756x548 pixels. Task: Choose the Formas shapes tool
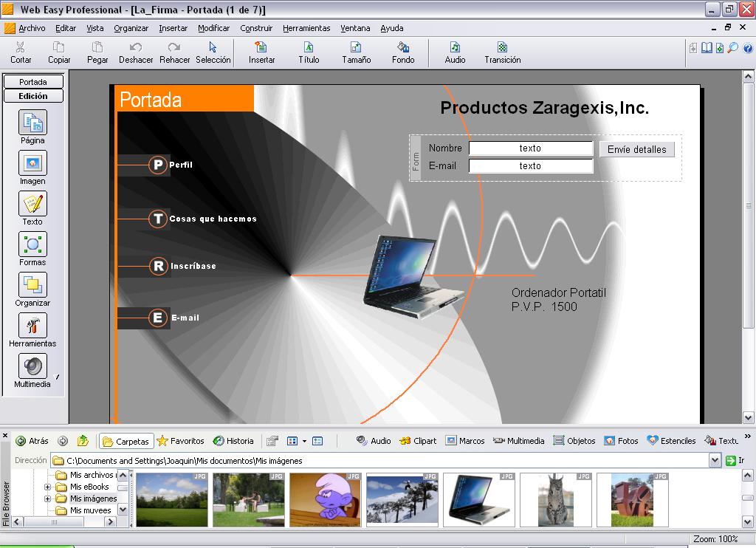point(32,244)
